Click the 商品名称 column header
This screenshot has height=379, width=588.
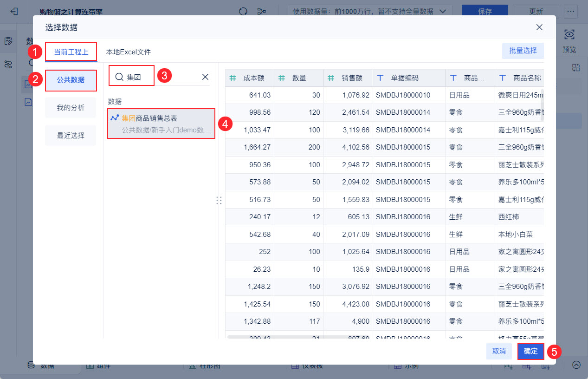point(519,78)
